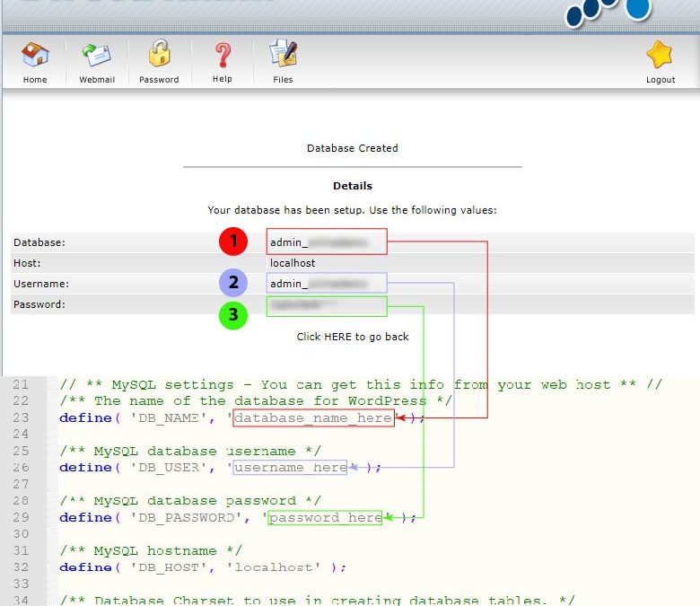Click the Webmail label link

tap(97, 80)
